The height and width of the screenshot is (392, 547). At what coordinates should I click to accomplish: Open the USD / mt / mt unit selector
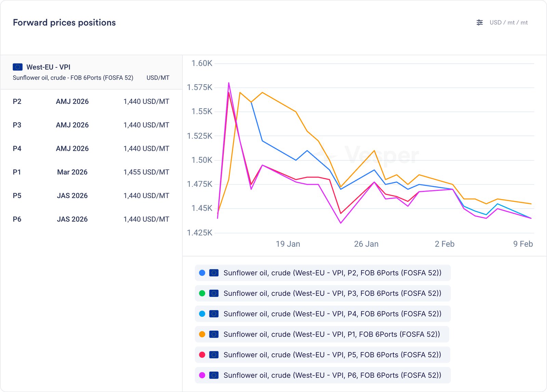[508, 23]
